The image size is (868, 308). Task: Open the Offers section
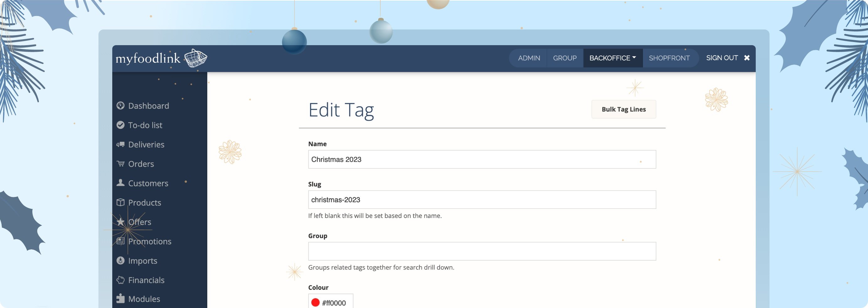(140, 222)
